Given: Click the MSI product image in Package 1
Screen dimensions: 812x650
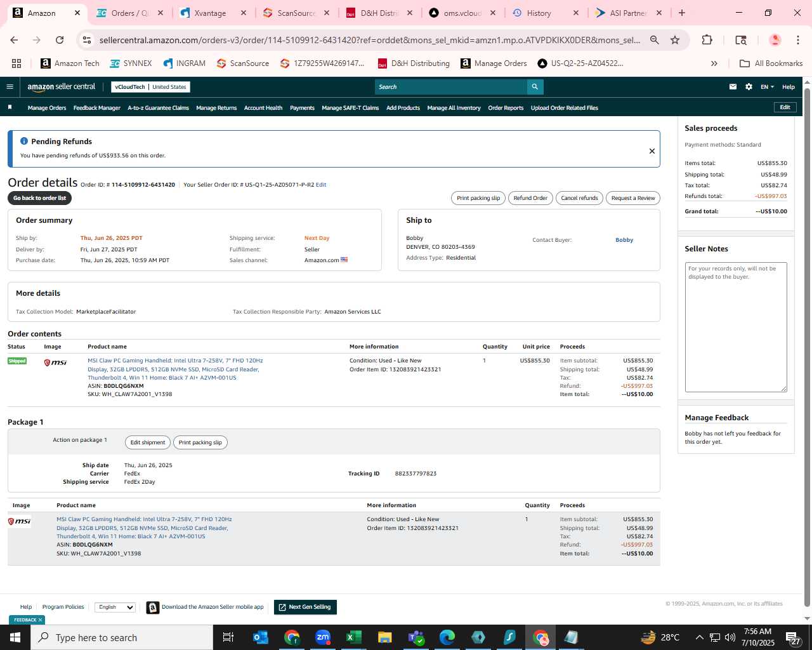Looking at the screenshot, I should (x=19, y=521).
